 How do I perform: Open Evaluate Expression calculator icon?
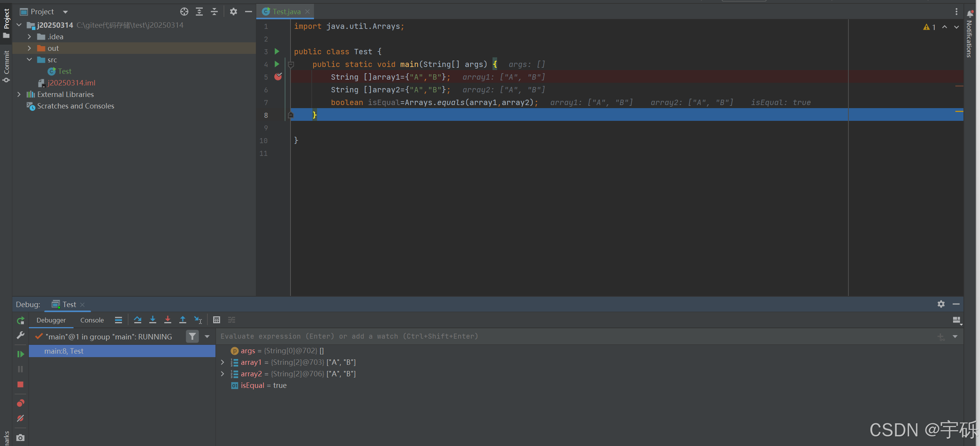point(217,320)
